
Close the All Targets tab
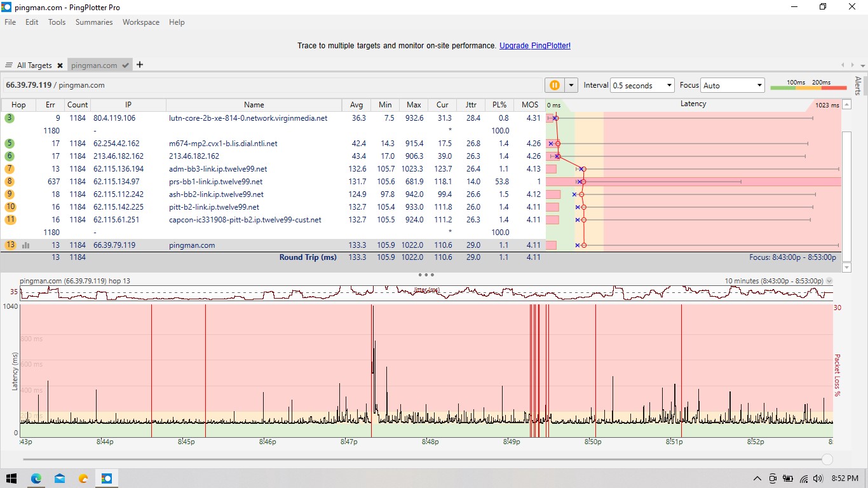pyautogui.click(x=60, y=65)
